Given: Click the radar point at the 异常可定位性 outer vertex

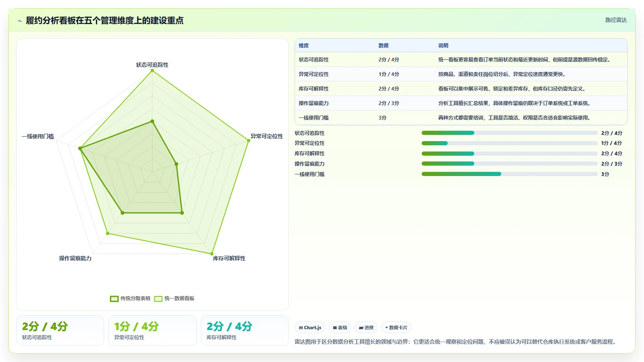Looking at the screenshot, I should (x=249, y=140).
